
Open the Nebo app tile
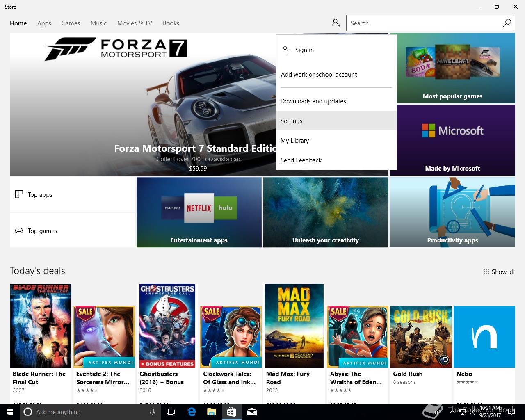click(x=484, y=336)
